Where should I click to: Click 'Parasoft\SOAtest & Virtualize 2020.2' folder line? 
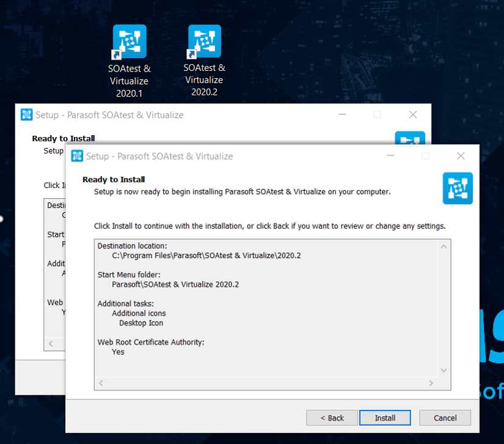(175, 284)
